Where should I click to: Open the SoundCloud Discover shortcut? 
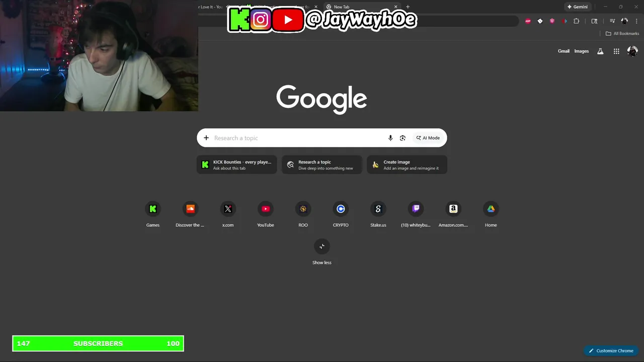[190, 214]
